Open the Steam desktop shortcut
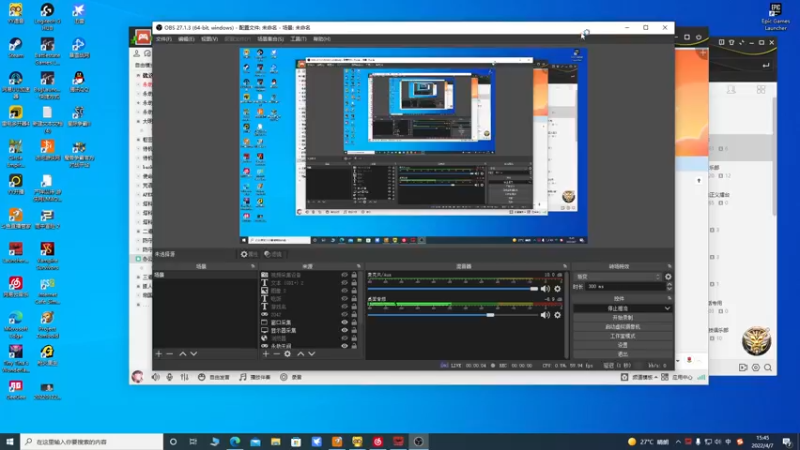 pyautogui.click(x=15, y=48)
